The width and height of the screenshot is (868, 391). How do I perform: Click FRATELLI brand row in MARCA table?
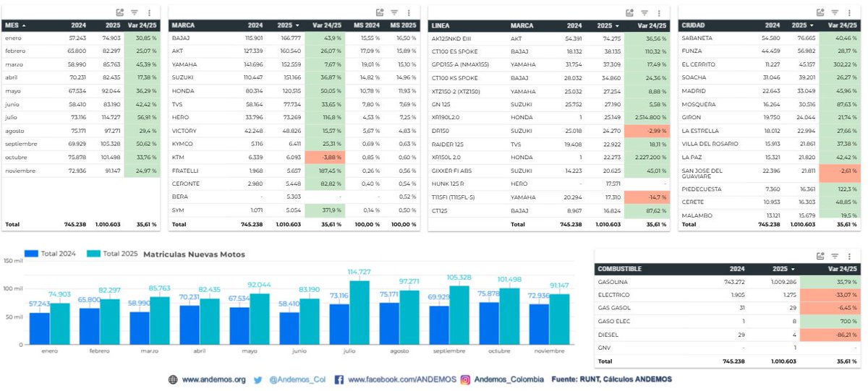point(296,171)
